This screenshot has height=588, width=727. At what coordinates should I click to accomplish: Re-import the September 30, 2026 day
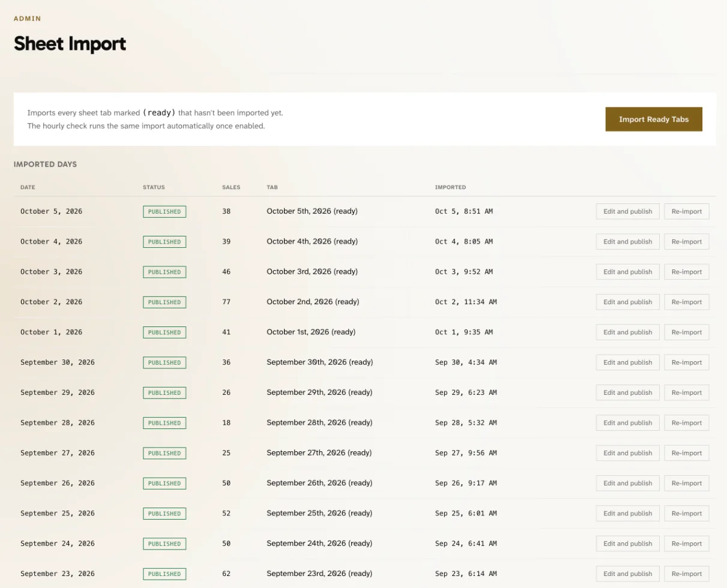pos(686,362)
